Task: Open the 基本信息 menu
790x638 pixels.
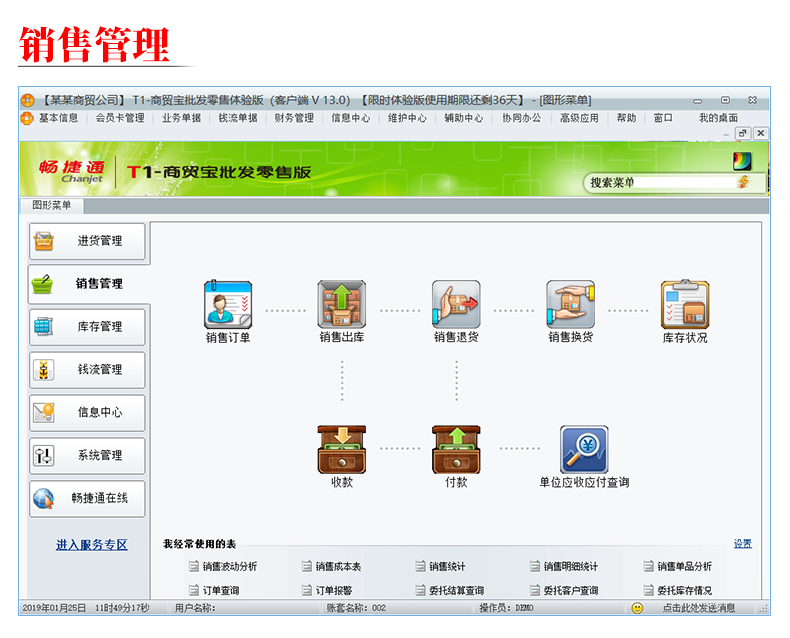Action: 58,118
